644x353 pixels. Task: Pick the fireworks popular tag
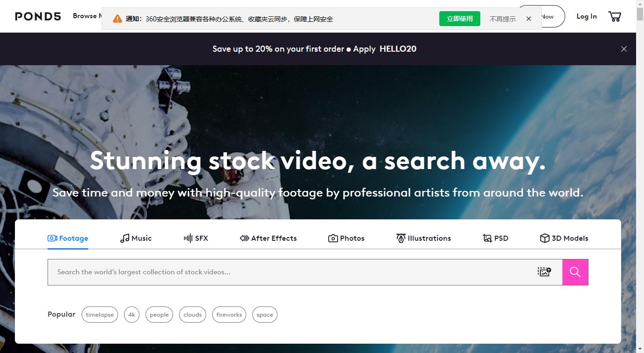click(229, 315)
